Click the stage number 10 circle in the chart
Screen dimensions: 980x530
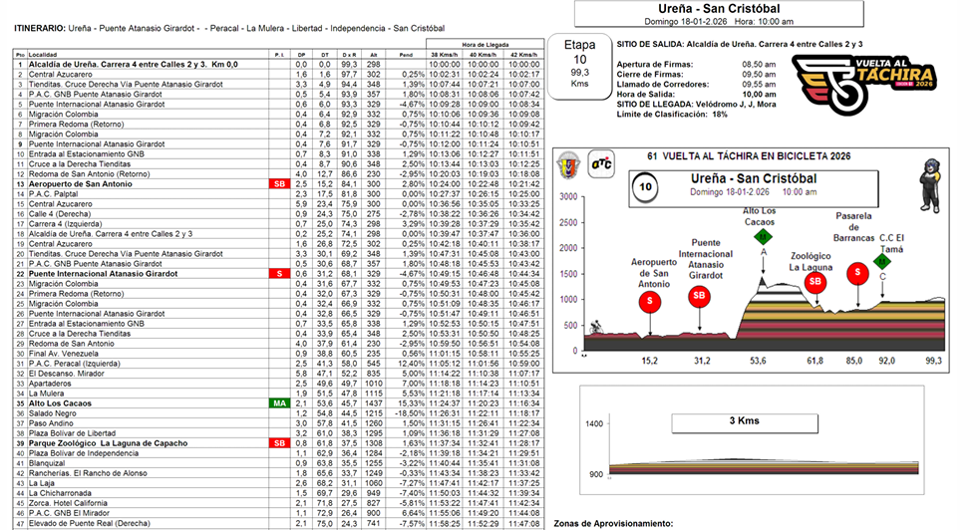(x=644, y=187)
